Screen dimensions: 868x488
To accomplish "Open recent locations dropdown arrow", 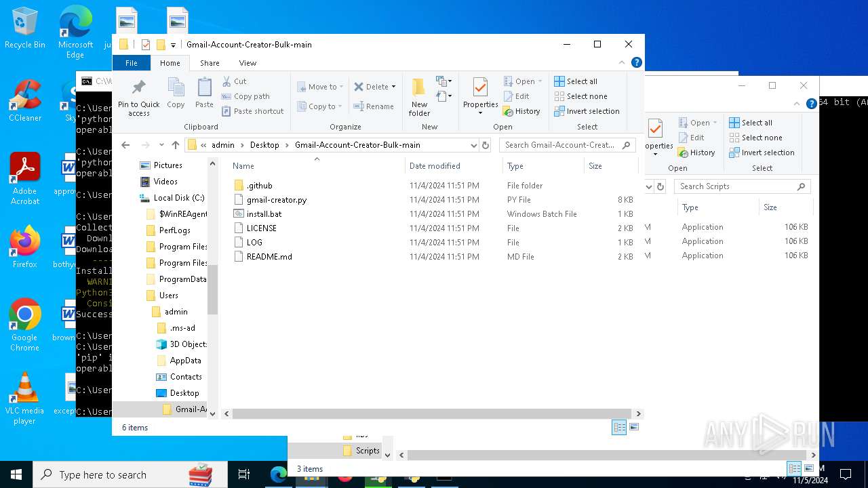I will coord(161,145).
